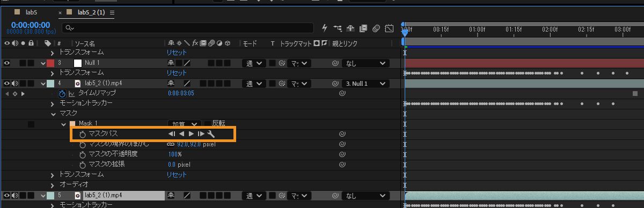This screenshot has width=644, height=208.
Task: Click the Null 1 parent pick whip
Action: pos(335,63)
